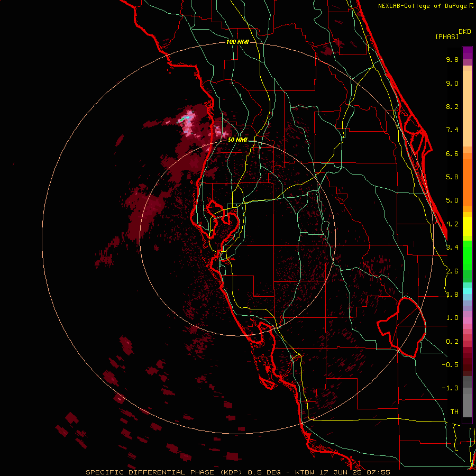The image size is (476, 476).
Task: Click the 6.6 scale value
Action: coord(452,153)
